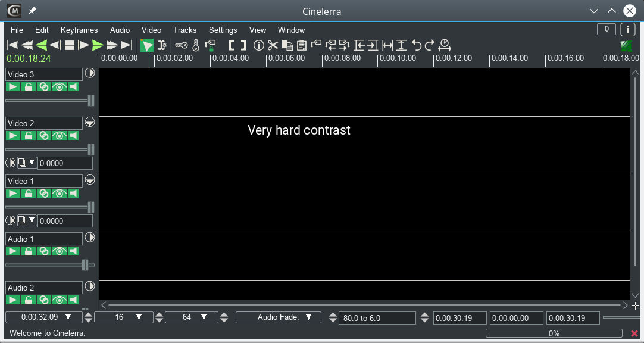
Task: Collapse the Video 2 track expander
Action: 90,122
